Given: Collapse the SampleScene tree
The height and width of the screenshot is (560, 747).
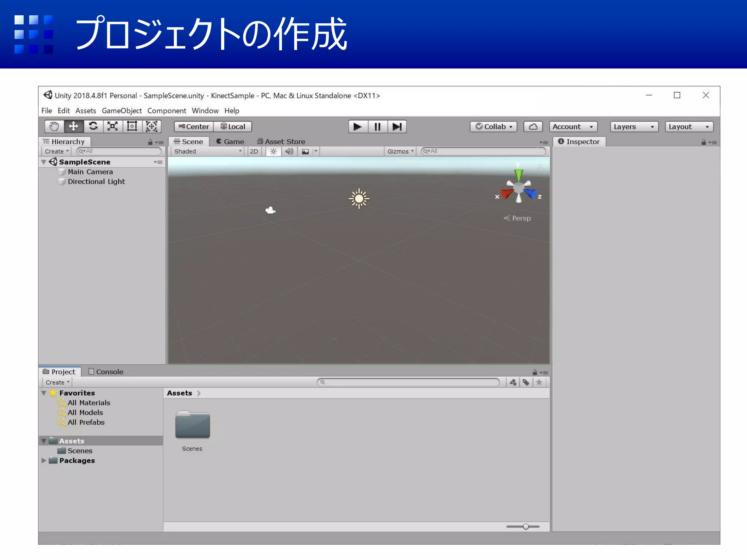Looking at the screenshot, I should pos(44,162).
